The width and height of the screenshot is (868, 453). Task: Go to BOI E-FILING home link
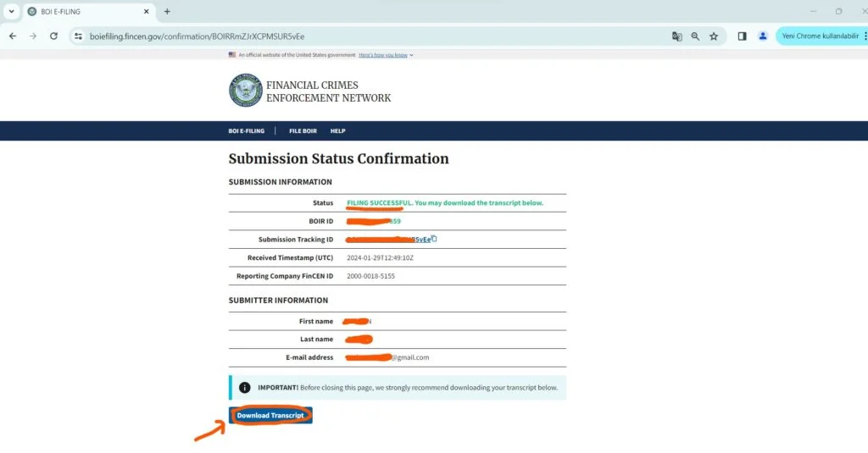246,131
